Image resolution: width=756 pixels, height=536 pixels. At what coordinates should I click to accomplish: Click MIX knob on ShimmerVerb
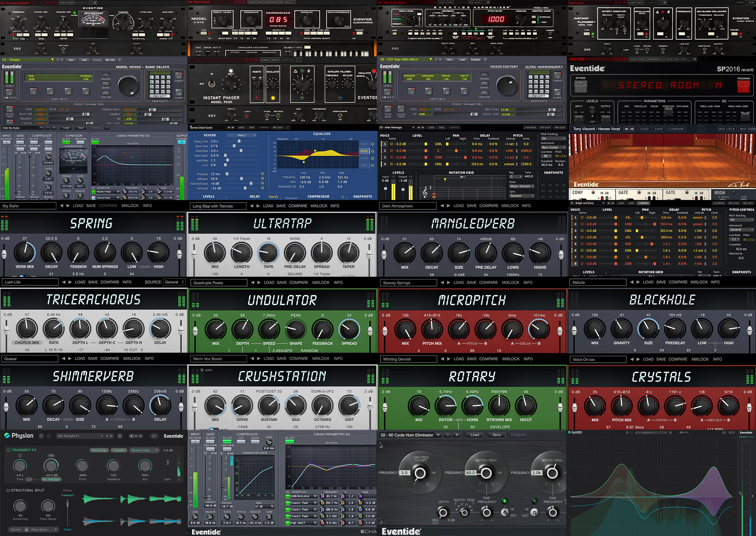26,406
